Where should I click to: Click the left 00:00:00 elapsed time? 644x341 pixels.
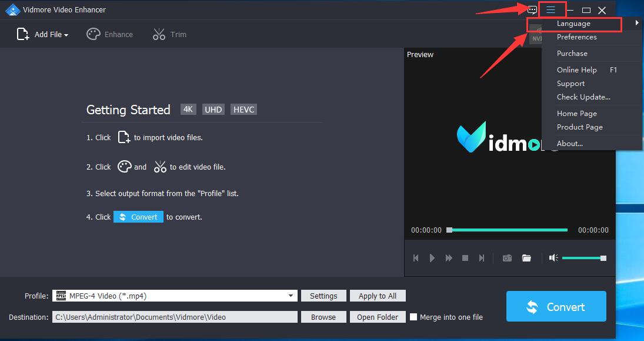[x=426, y=230]
